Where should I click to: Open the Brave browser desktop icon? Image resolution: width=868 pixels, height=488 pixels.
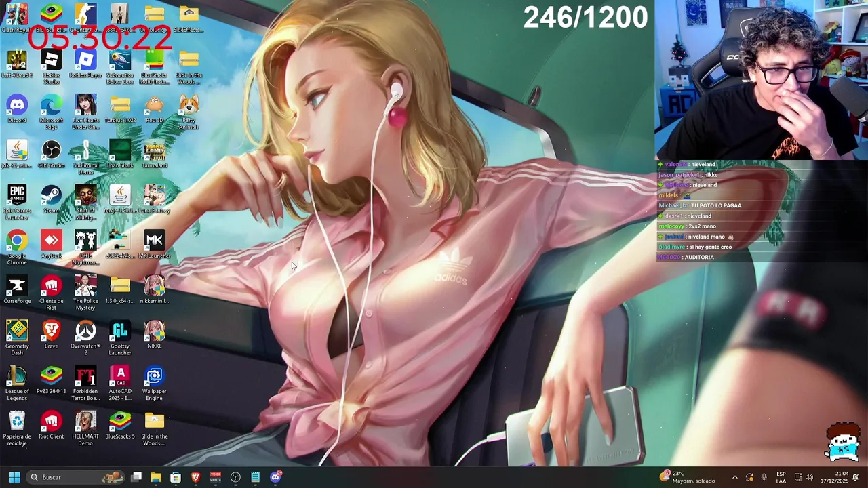click(51, 335)
